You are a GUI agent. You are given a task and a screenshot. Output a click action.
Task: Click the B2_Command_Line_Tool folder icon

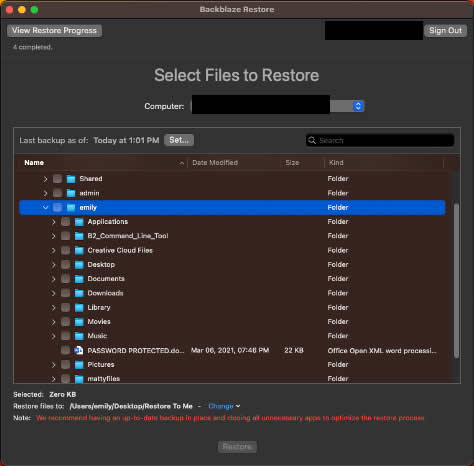click(x=79, y=236)
